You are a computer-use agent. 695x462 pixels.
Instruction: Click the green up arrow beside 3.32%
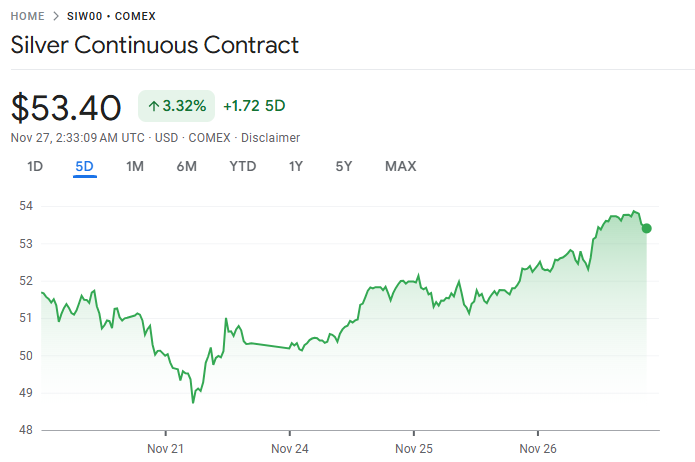pos(154,106)
